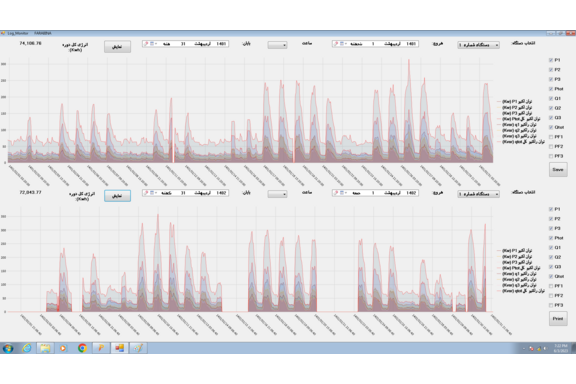Open calendar icon of top chart end date
Screen dimensions: 576x384
tap(152, 44)
